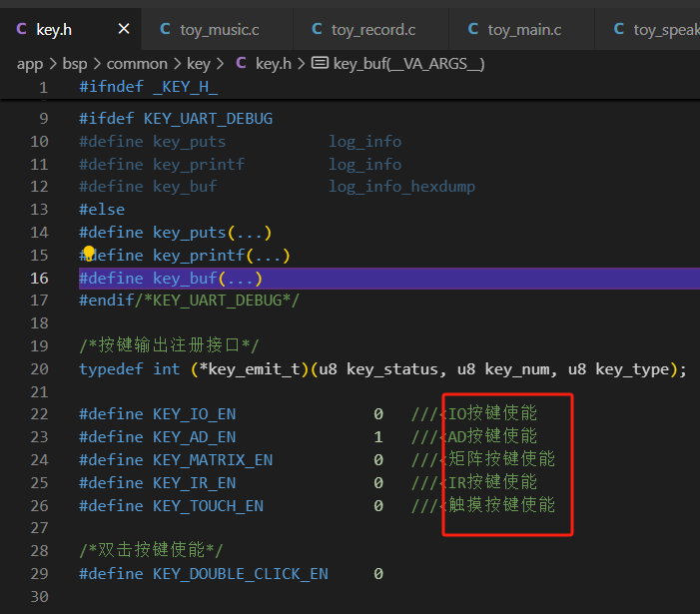Click the sticky header line #ifndef _KEY_H_
This screenshot has height=614, width=700.
point(148,87)
